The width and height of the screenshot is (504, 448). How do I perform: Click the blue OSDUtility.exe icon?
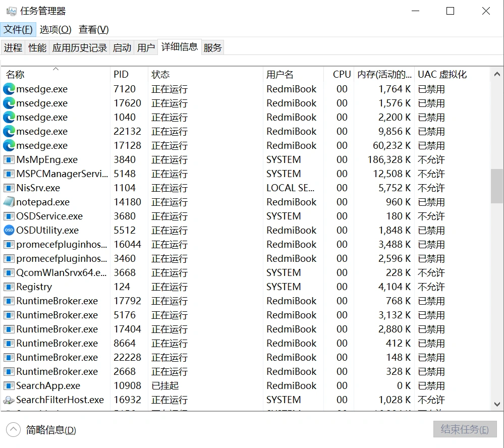click(x=9, y=230)
